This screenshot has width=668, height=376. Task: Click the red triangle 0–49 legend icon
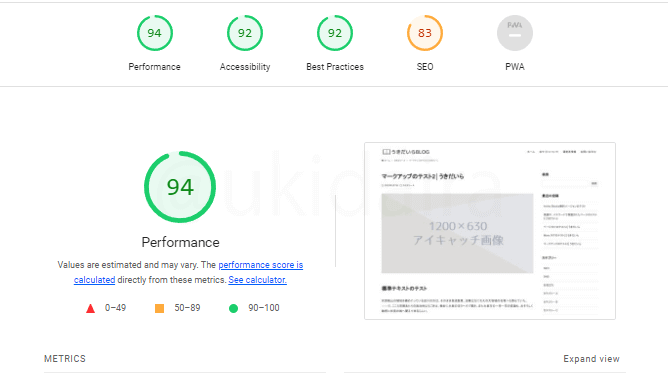coord(90,308)
